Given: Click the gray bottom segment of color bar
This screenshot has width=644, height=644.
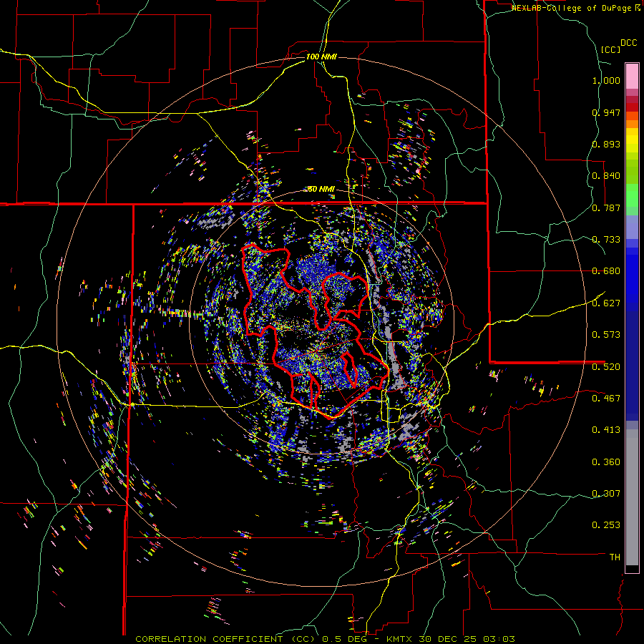Looking at the screenshot, I should pos(632,497).
